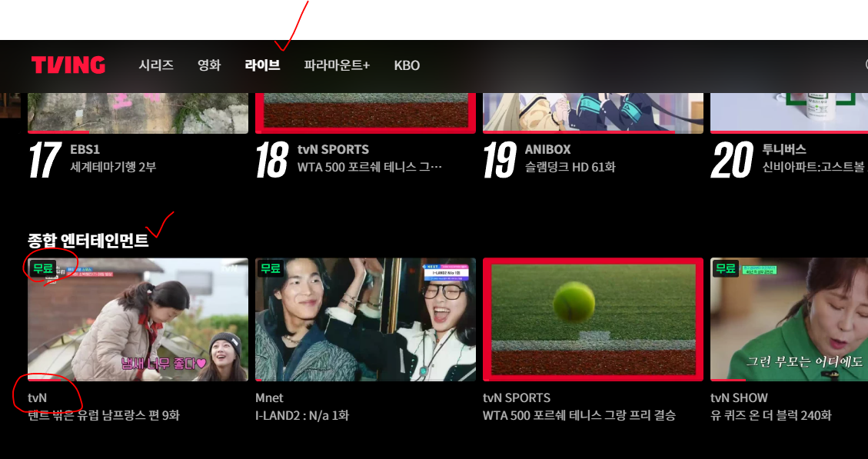Open the KBO menu
This screenshot has width=868, height=459.
(x=407, y=65)
